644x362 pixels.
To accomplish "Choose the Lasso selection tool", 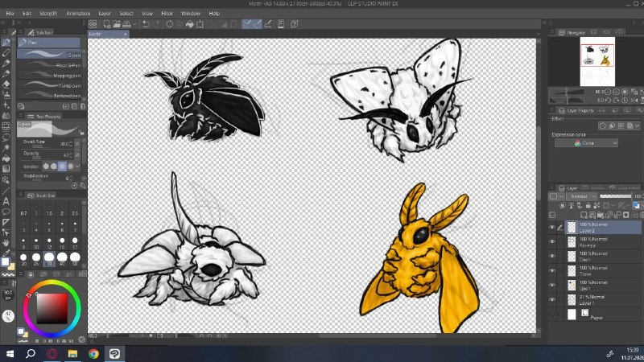I will pyautogui.click(x=6, y=137).
